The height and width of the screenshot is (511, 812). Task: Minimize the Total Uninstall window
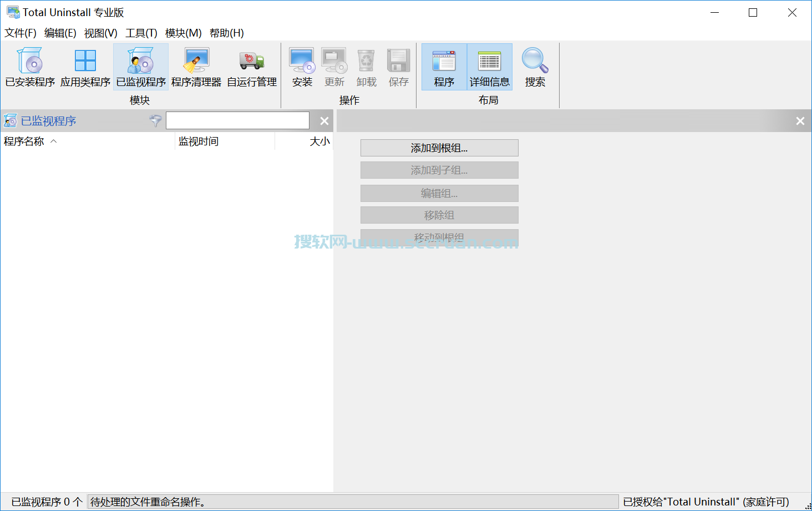pos(715,12)
